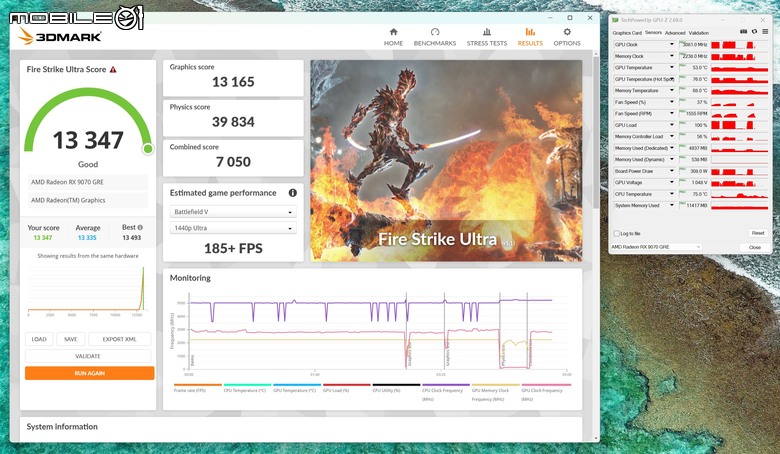Click the LOAD button
The height and width of the screenshot is (454, 780).
pos(39,339)
